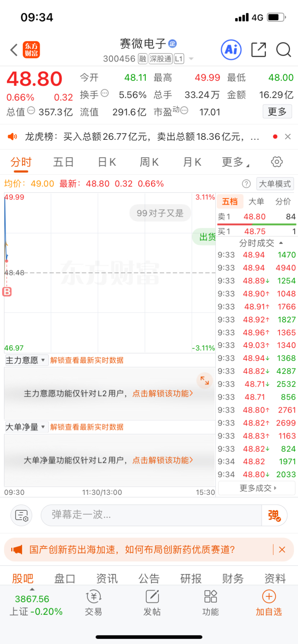The height and width of the screenshot is (644, 298).
Task: Expand 更多 chart period menu
Action: click(x=235, y=162)
